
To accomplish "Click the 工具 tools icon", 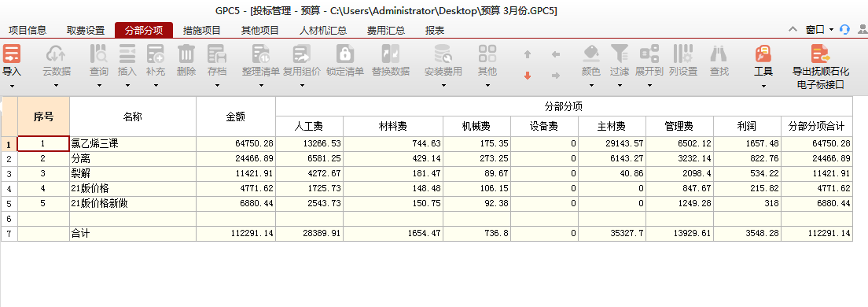I will click(763, 54).
